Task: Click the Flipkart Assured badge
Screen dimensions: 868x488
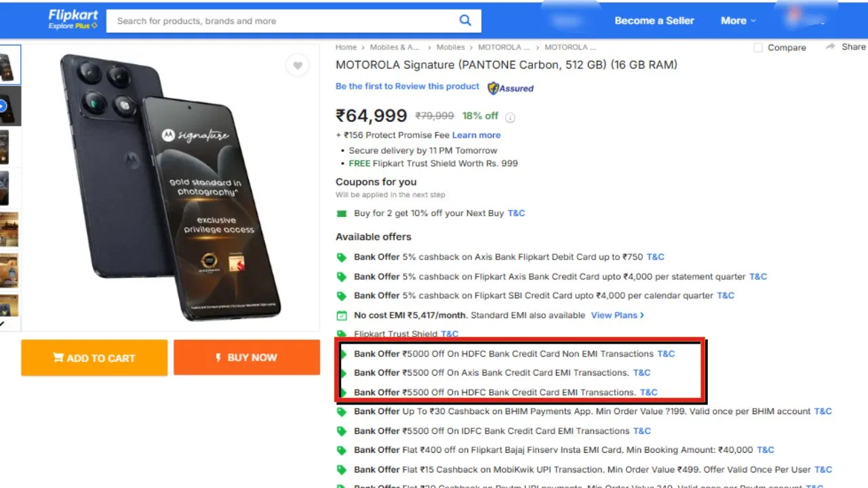Action: 510,87
